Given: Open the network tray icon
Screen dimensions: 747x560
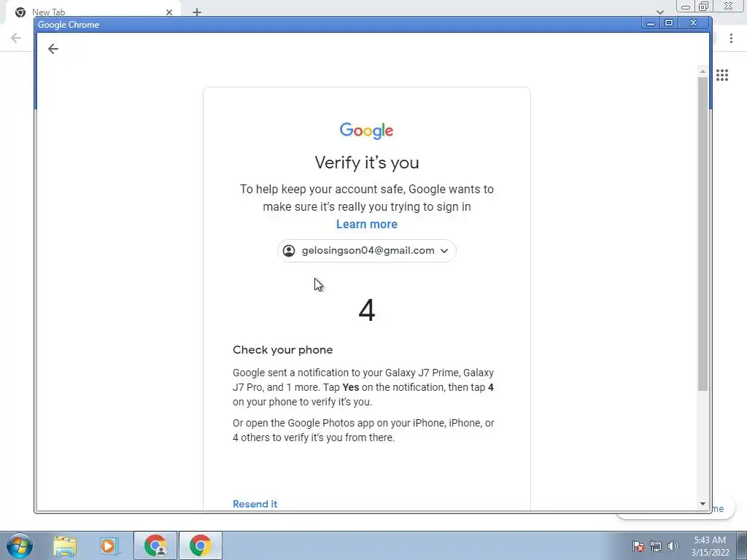Looking at the screenshot, I should point(656,546).
